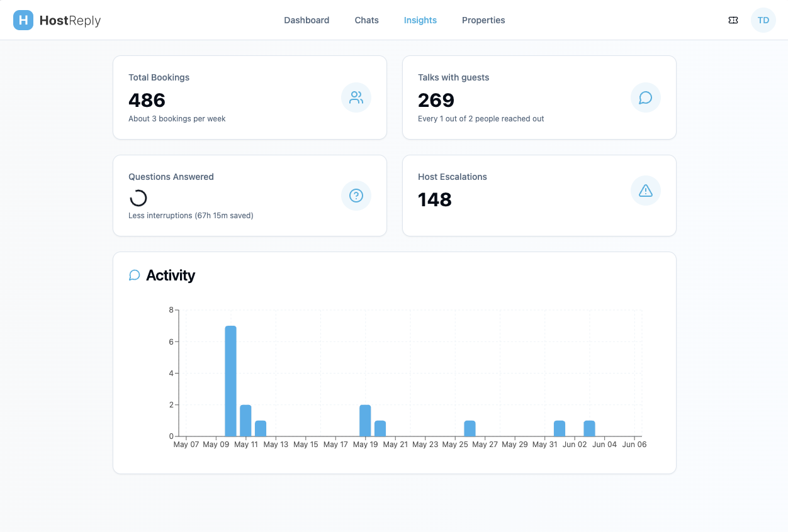The width and height of the screenshot is (788, 532).
Task: Click the HostReply logo icon
Action: (23, 20)
